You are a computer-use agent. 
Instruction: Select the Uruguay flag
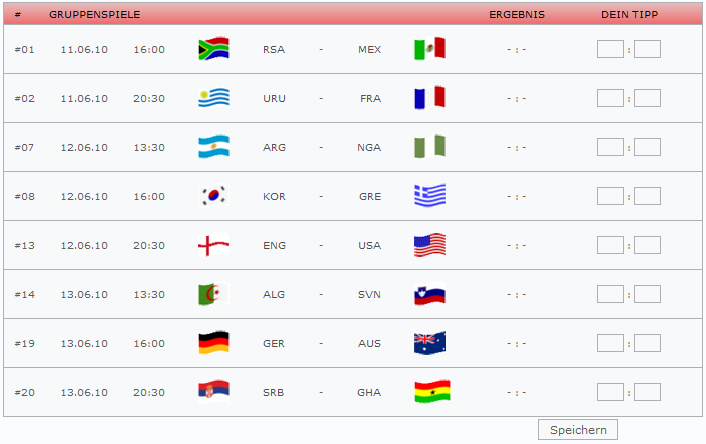tap(214, 98)
